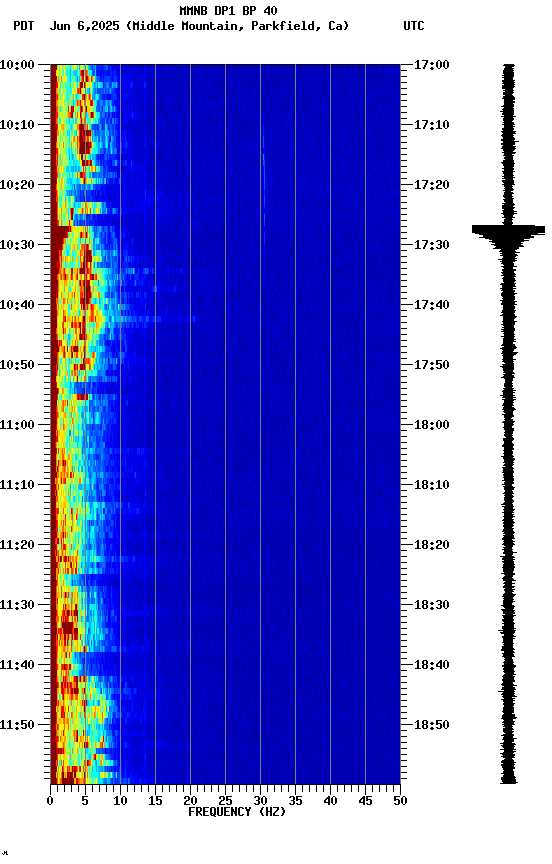Click the '11:40' PDT time label
The height and width of the screenshot is (864, 552).
17,665
